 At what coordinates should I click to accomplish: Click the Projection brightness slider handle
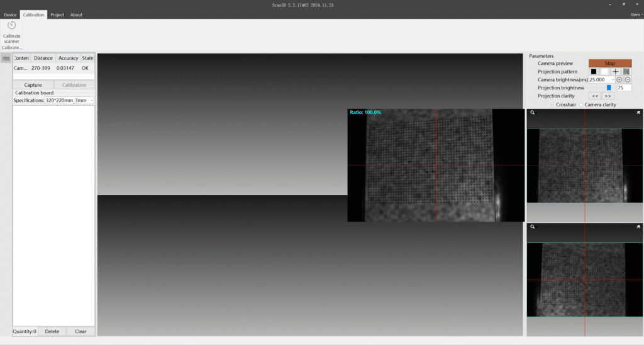tap(609, 88)
